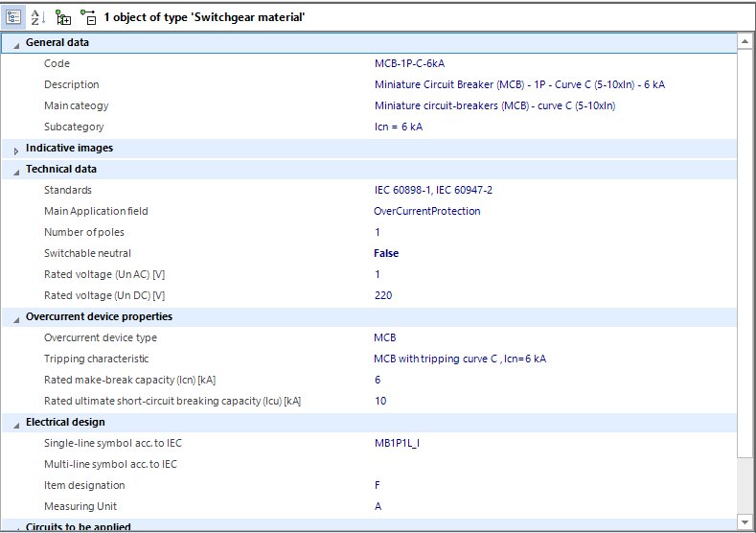This screenshot has width=756, height=533.
Task: Toggle the Switchable neutral False value
Action: (386, 253)
